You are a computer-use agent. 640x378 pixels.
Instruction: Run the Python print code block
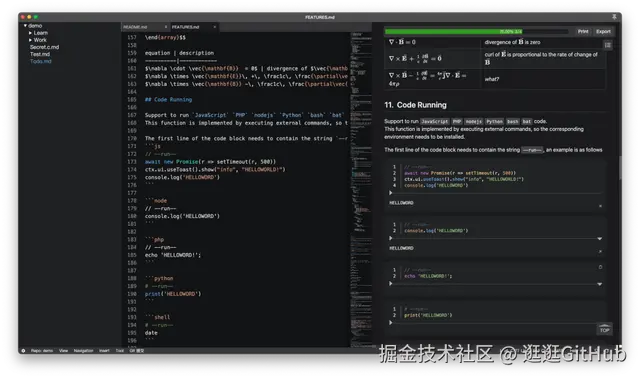[x=391, y=322]
